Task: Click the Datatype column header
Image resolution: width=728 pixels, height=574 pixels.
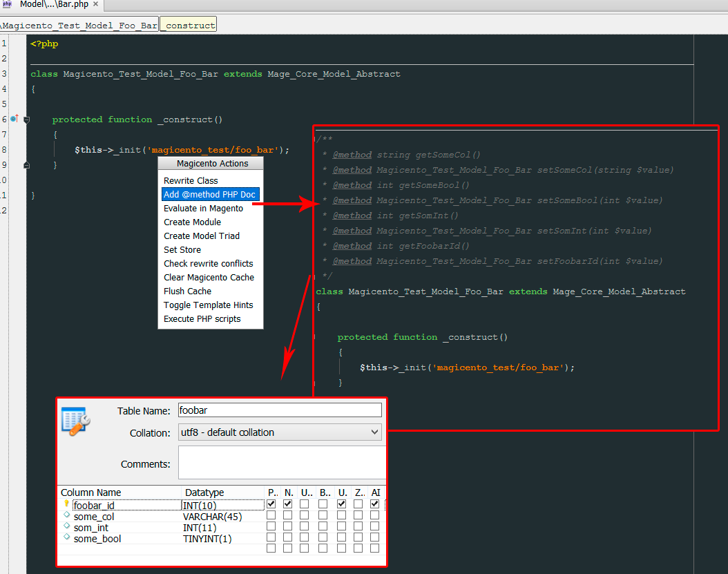Action: click(x=222, y=492)
